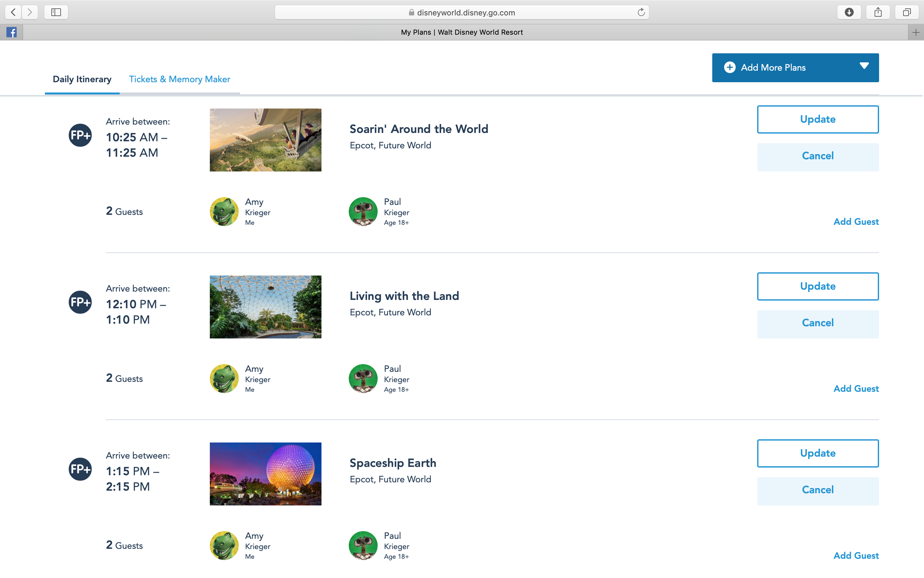Open the Tickets & Memory Maker tab
The image size is (924, 578).
pyautogui.click(x=179, y=79)
